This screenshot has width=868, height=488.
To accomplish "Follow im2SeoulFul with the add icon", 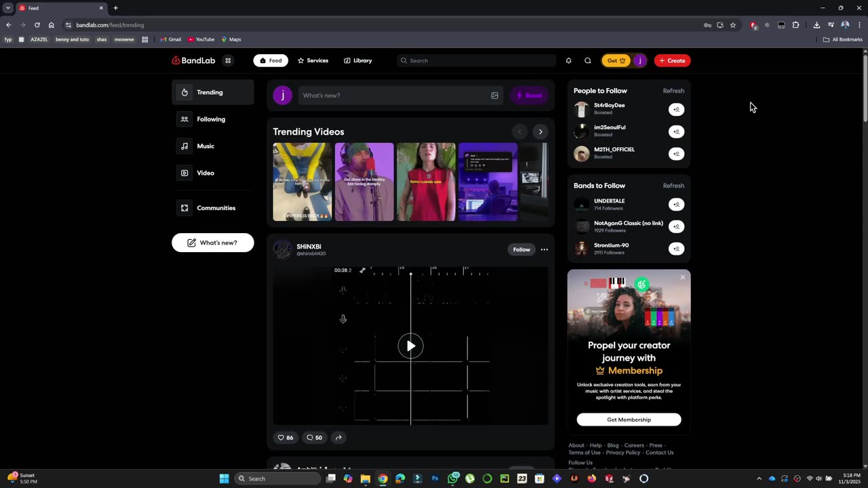I will (676, 131).
